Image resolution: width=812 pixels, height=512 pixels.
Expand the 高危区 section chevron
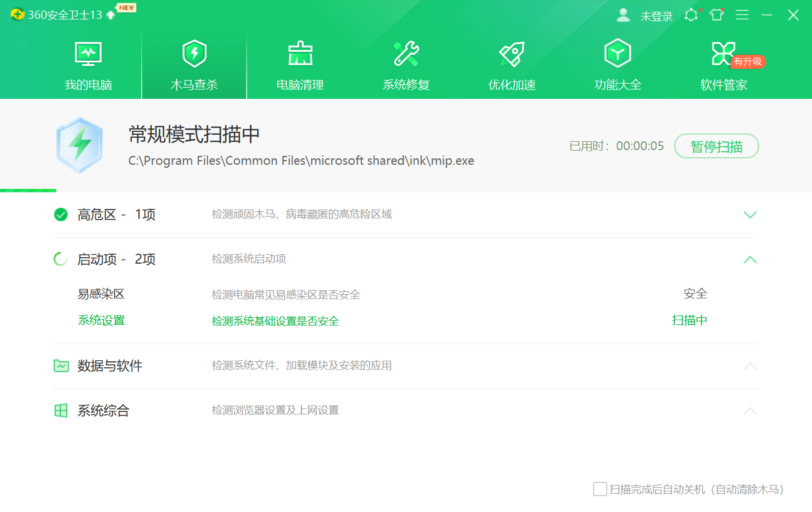coord(750,214)
